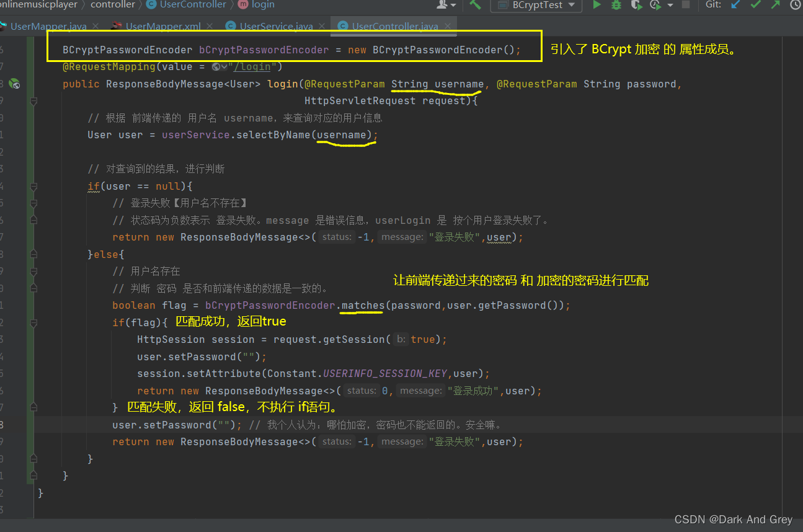Switch to the UserMapper.xml tab
803x532 pixels.
pyautogui.click(x=163, y=26)
